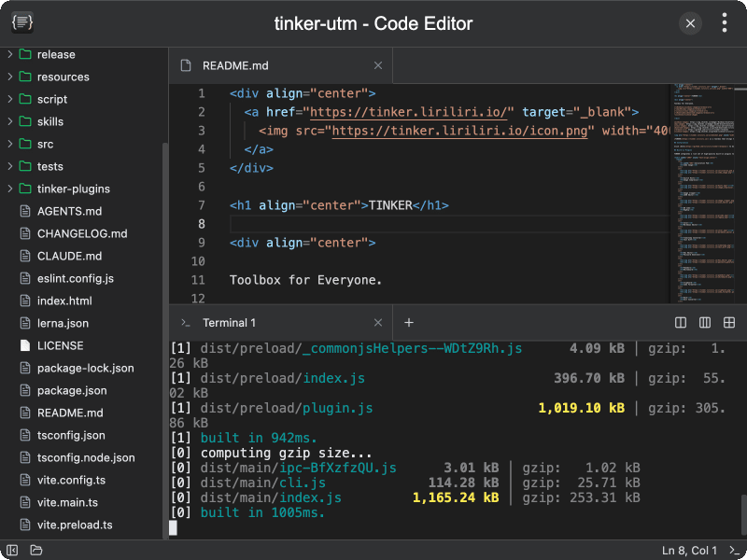Select the README.md editor tab
The image size is (747, 560).
tap(281, 65)
